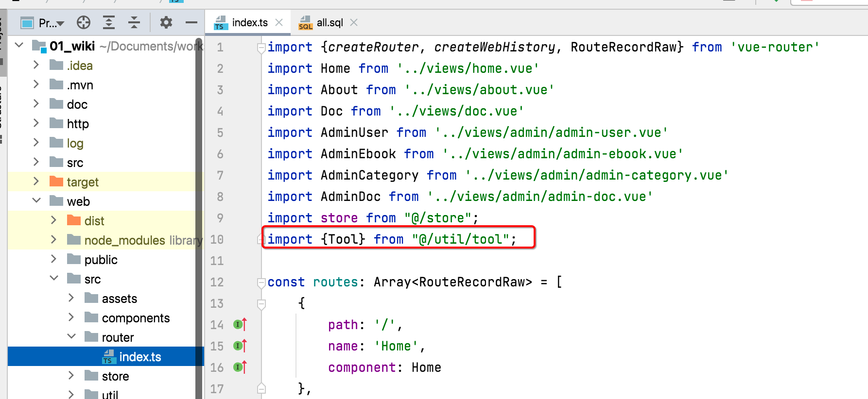
Task: Expand the log folder
Action: [36, 142]
